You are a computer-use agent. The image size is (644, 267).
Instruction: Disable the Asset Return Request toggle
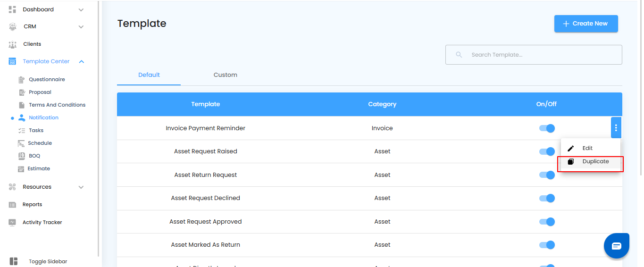click(547, 175)
